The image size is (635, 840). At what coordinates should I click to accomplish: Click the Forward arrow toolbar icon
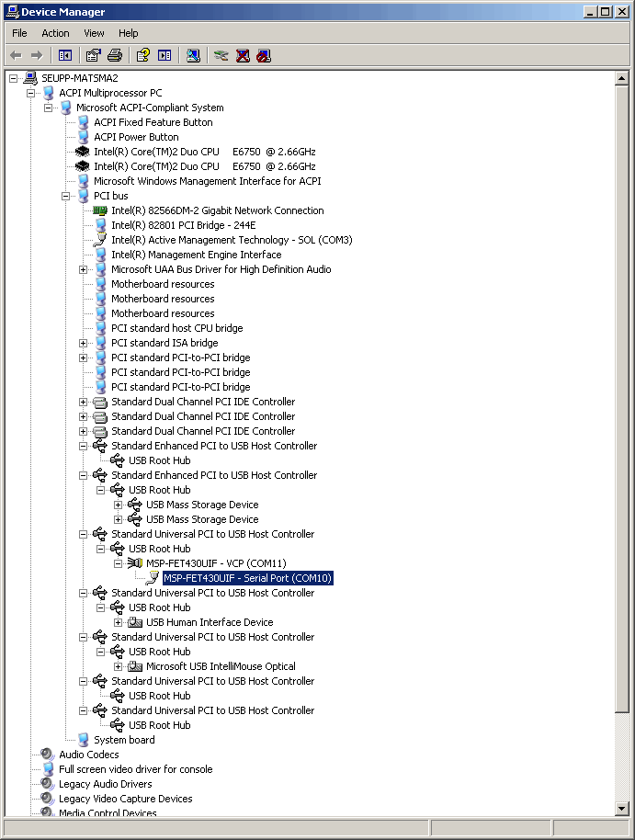[x=37, y=55]
